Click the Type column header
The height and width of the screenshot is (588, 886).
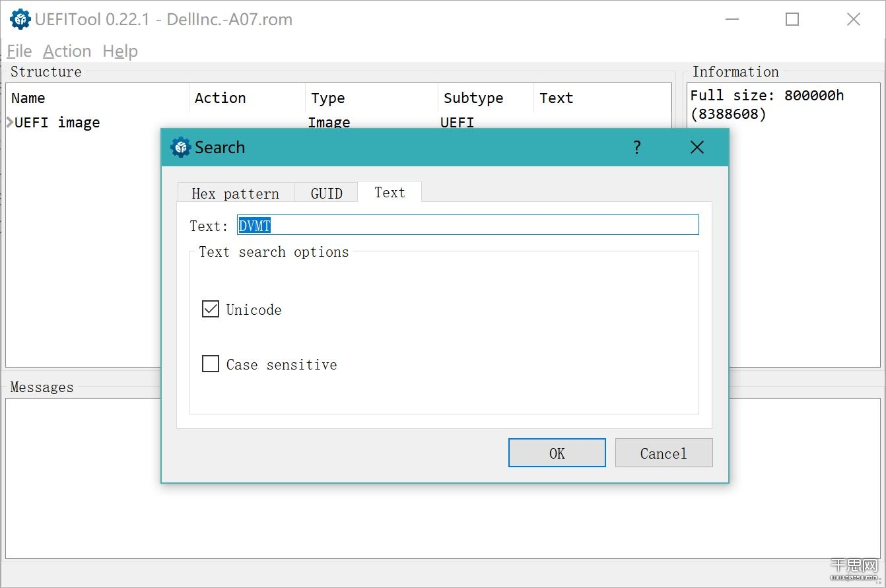click(x=372, y=98)
